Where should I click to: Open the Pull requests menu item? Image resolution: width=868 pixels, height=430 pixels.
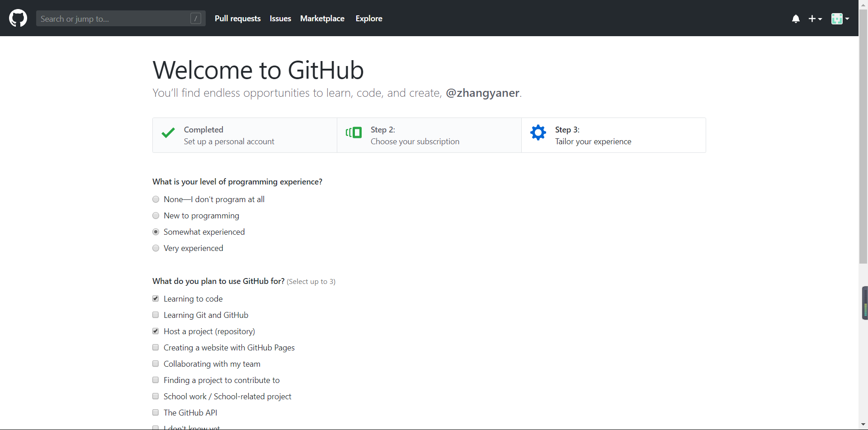[x=237, y=19]
